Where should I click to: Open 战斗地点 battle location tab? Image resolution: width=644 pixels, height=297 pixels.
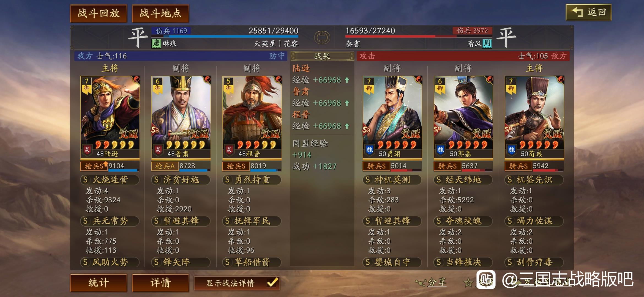[160, 13]
